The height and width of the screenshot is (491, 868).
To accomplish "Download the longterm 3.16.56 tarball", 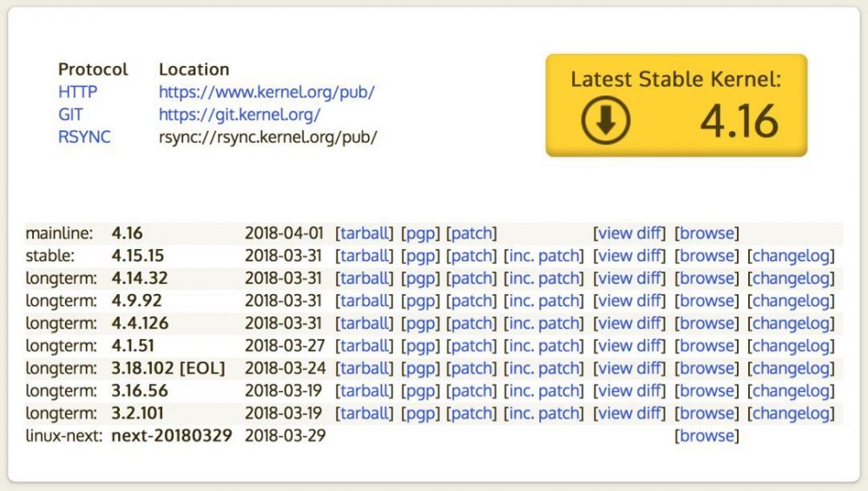I will coord(365,391).
